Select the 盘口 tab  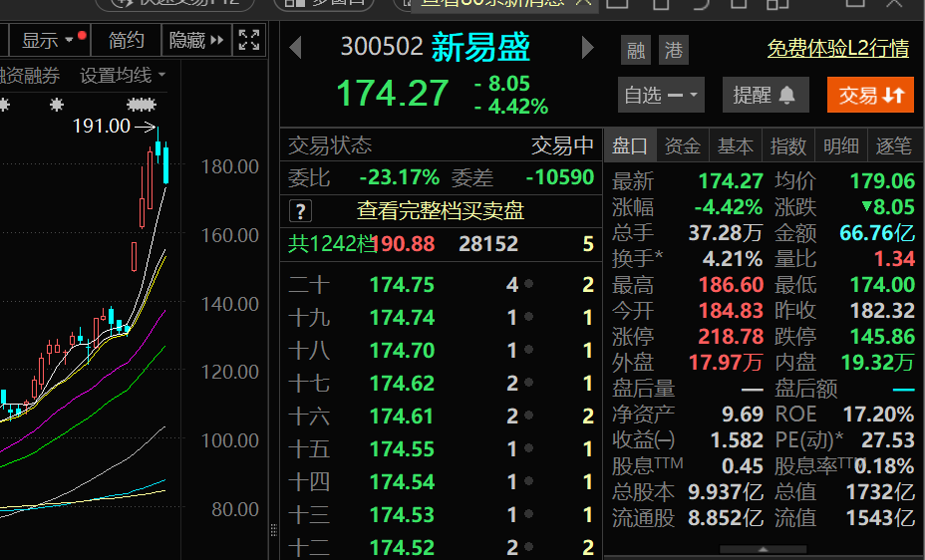(x=629, y=145)
